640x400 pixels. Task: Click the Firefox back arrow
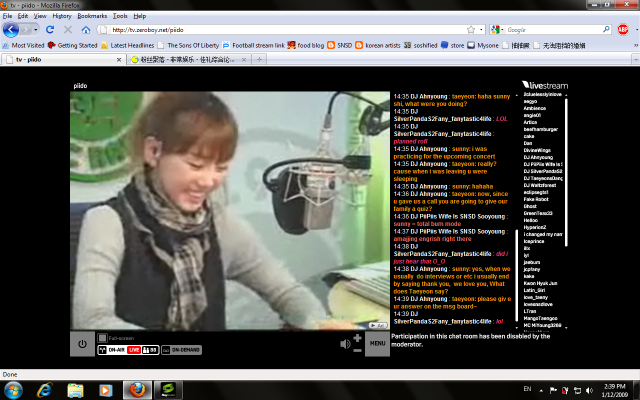12,30
